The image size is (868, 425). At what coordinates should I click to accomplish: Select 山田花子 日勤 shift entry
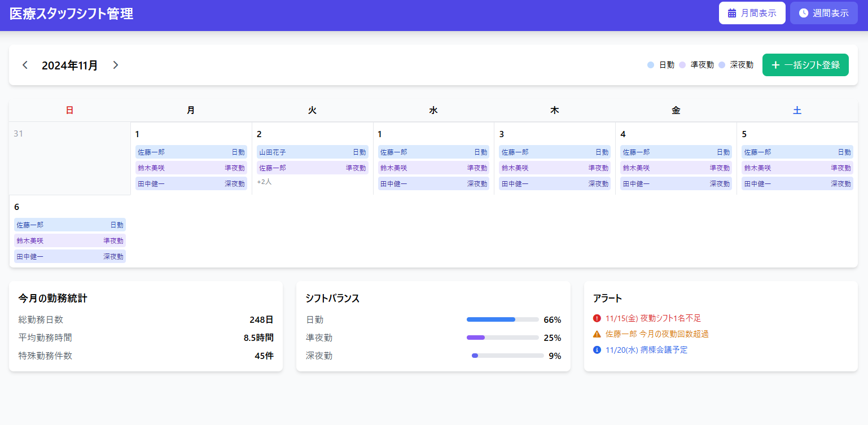point(312,152)
